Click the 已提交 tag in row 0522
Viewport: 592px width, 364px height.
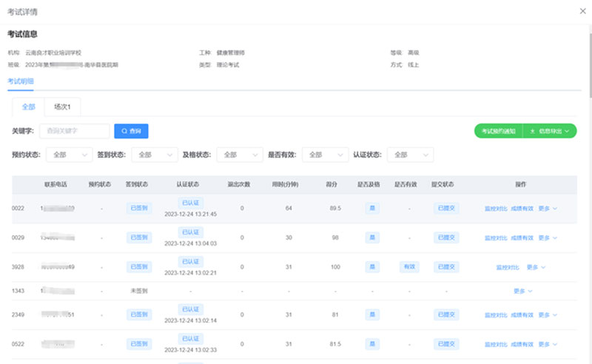446,344
